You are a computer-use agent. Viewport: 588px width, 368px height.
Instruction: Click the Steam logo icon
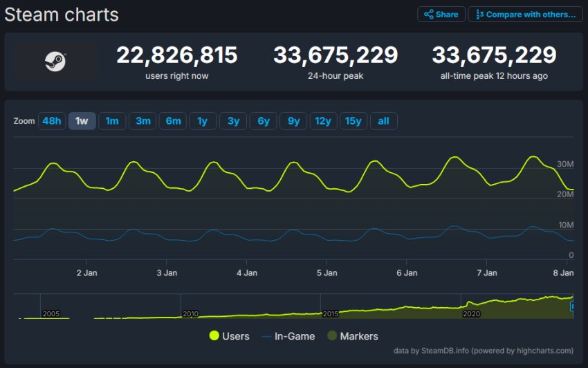coord(55,62)
